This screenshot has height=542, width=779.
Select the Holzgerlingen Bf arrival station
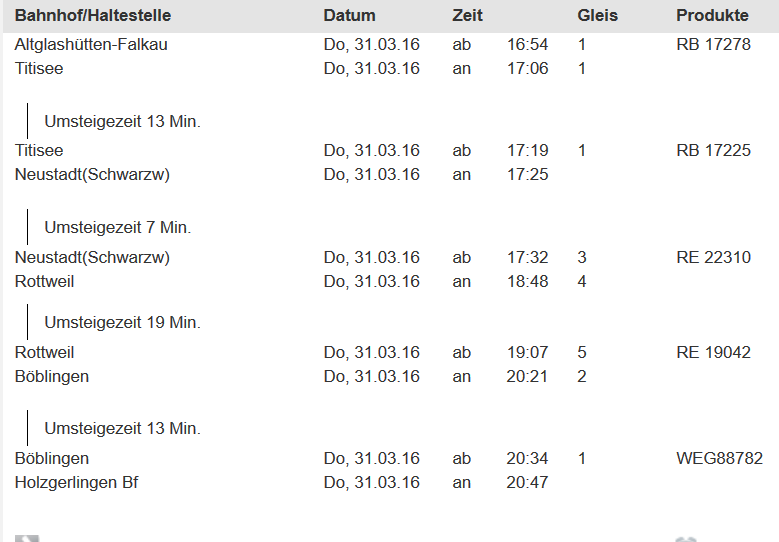point(77,483)
